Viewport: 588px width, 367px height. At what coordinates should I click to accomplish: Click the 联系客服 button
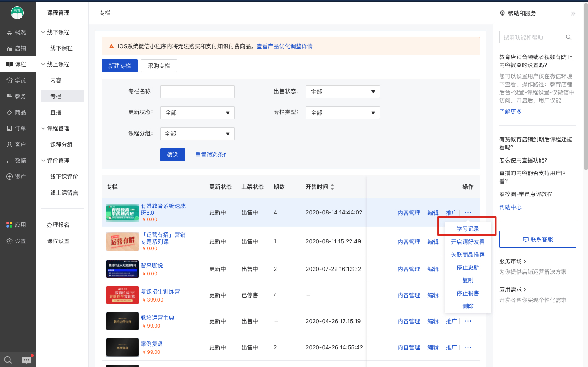pyautogui.click(x=538, y=239)
